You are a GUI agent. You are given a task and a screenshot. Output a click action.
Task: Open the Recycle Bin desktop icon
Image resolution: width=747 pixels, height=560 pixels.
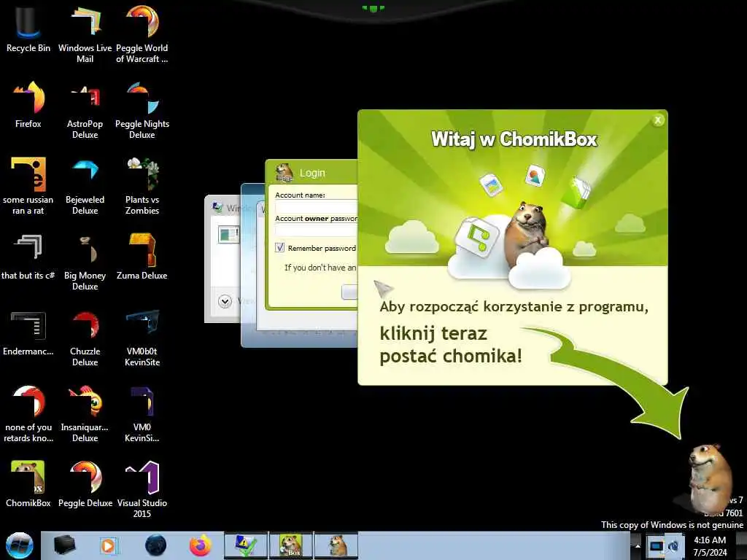pos(28,29)
